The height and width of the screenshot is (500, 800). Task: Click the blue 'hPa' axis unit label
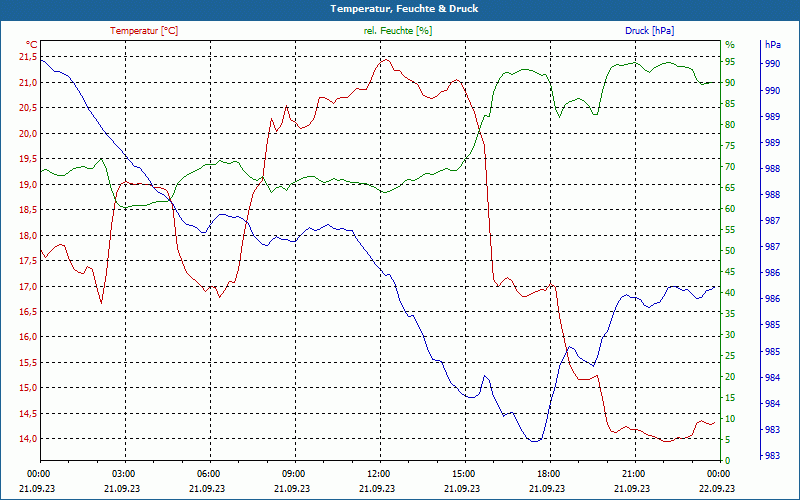(772, 45)
